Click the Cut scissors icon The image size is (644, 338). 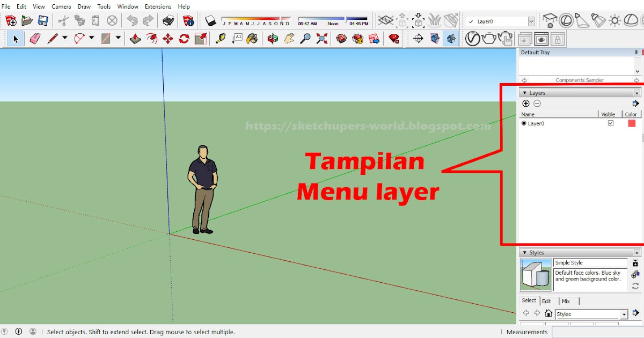tap(63, 21)
